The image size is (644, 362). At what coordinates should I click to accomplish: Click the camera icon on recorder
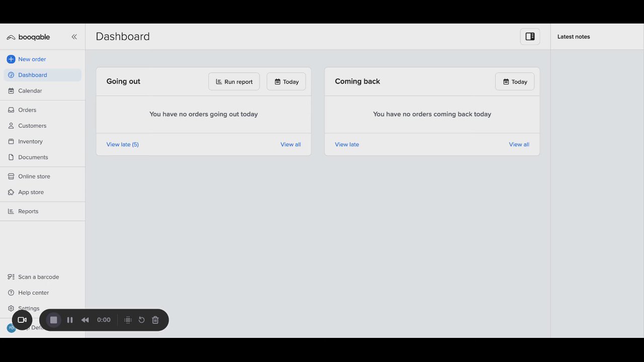click(x=22, y=320)
